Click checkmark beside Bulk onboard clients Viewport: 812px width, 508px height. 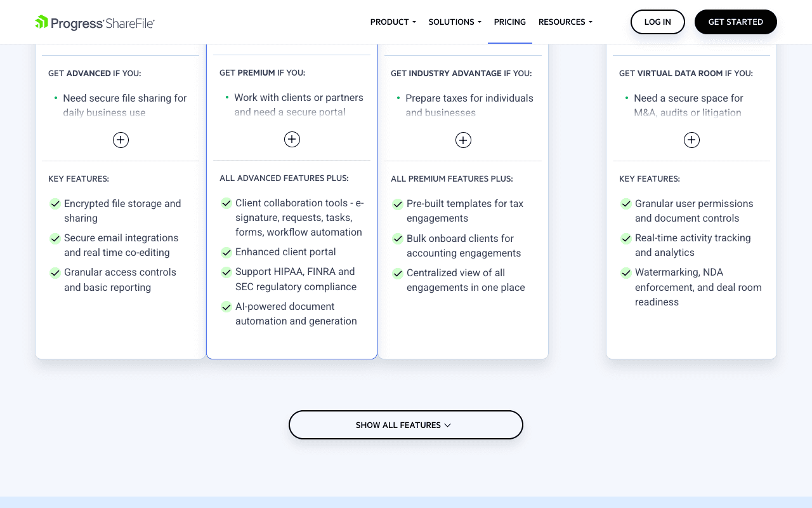coord(398,239)
